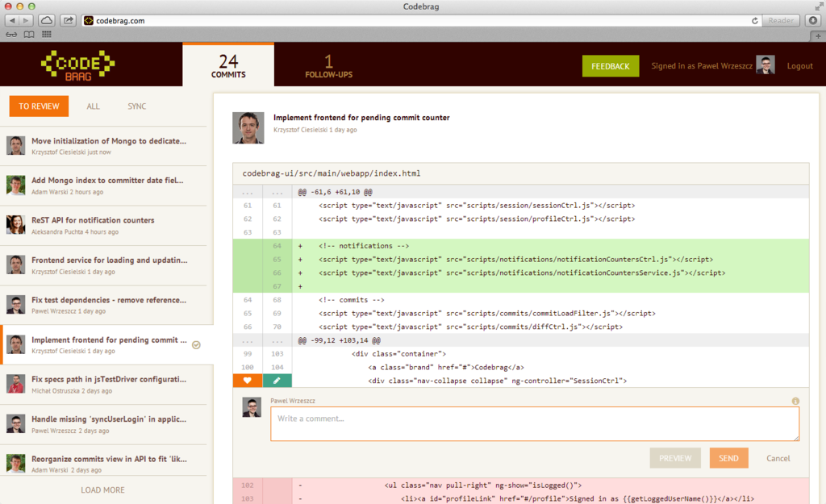Open the Bookmarks book icon
The image size is (826, 504).
point(29,34)
